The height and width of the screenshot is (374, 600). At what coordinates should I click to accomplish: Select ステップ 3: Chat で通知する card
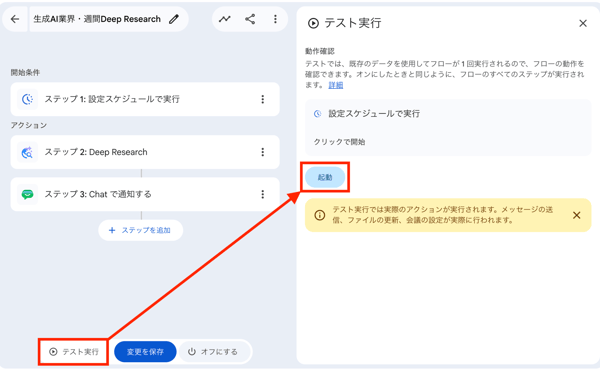[145, 194]
